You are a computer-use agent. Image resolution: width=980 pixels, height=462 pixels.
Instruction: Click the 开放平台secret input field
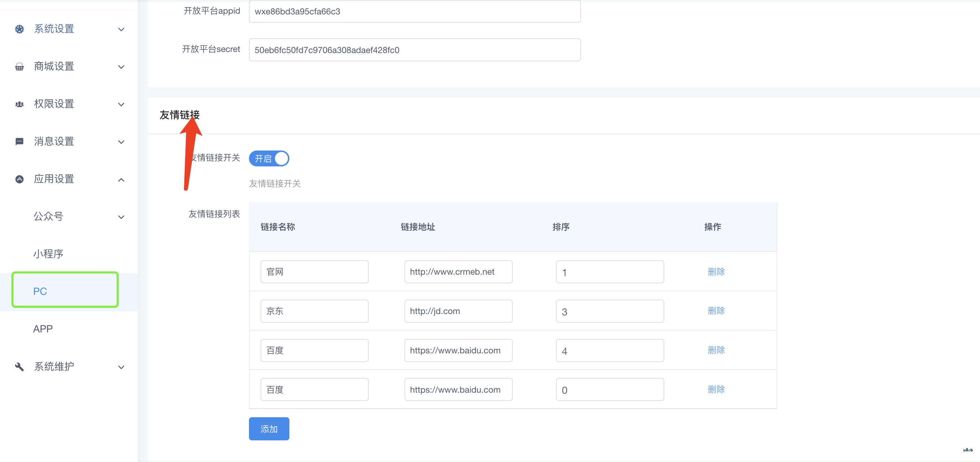414,50
